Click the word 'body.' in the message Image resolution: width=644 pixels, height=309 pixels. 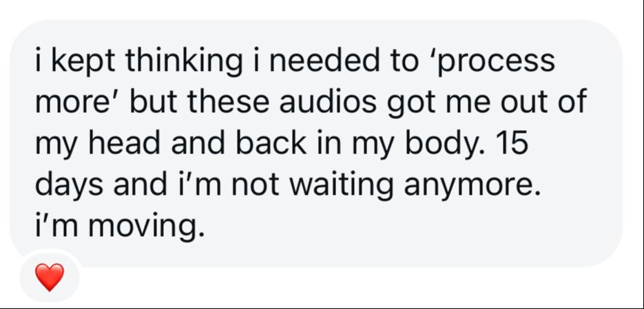tap(446, 145)
